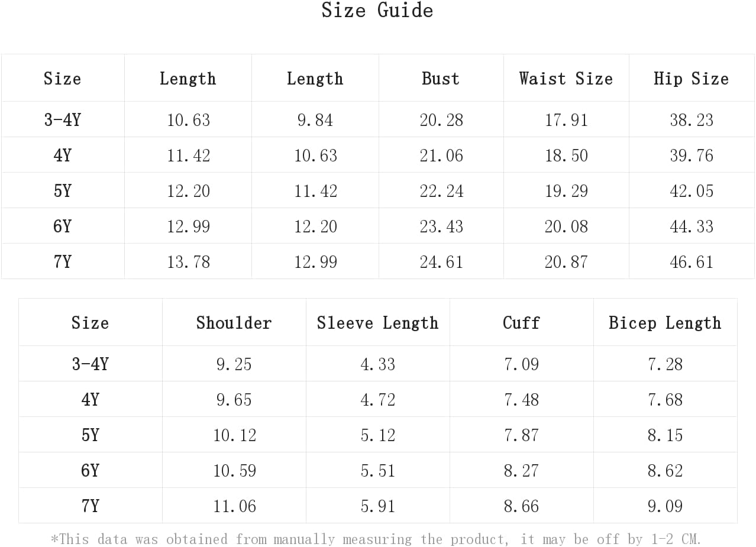Click the 4Y Shoulder value 9.65
Viewport: 756px width, 547px height.
234,400
